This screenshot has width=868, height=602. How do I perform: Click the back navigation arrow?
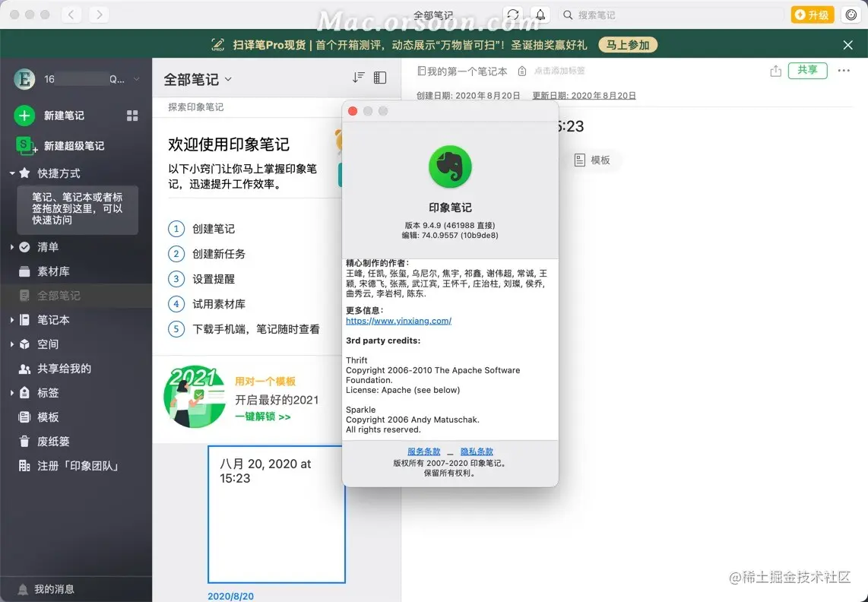coord(71,15)
